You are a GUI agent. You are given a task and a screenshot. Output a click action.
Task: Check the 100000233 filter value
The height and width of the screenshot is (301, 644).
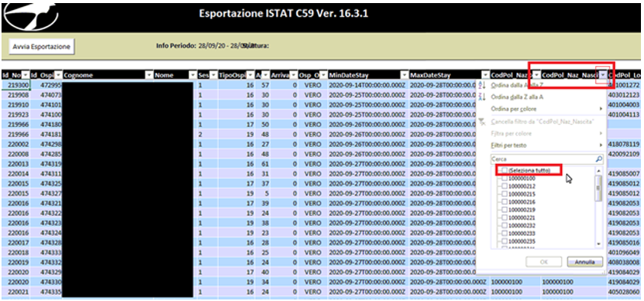504,233
